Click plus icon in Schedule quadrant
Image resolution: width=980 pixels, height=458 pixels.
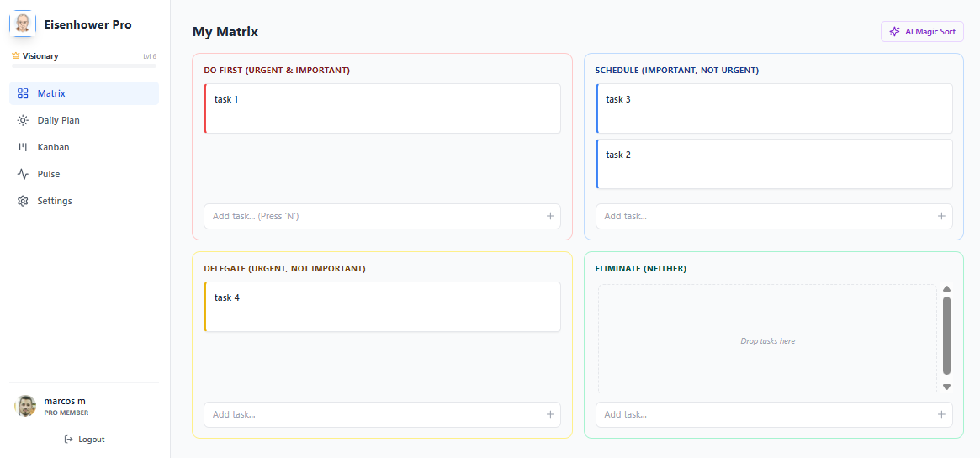point(941,216)
